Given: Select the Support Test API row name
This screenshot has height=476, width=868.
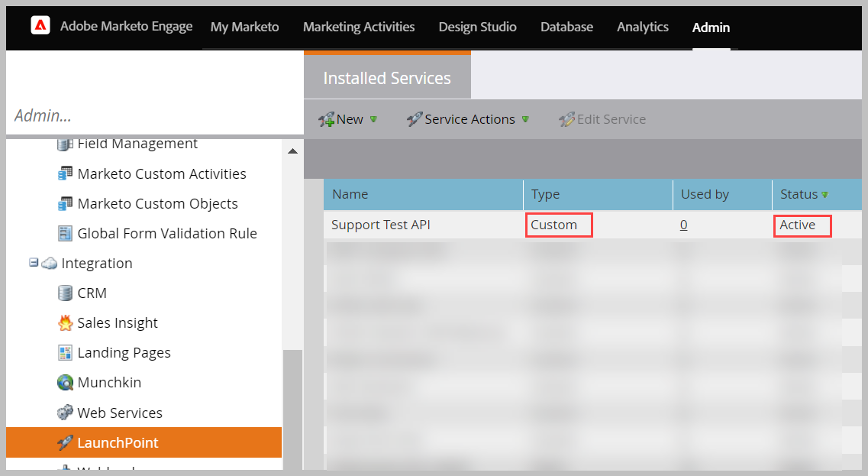Looking at the screenshot, I should click(381, 225).
